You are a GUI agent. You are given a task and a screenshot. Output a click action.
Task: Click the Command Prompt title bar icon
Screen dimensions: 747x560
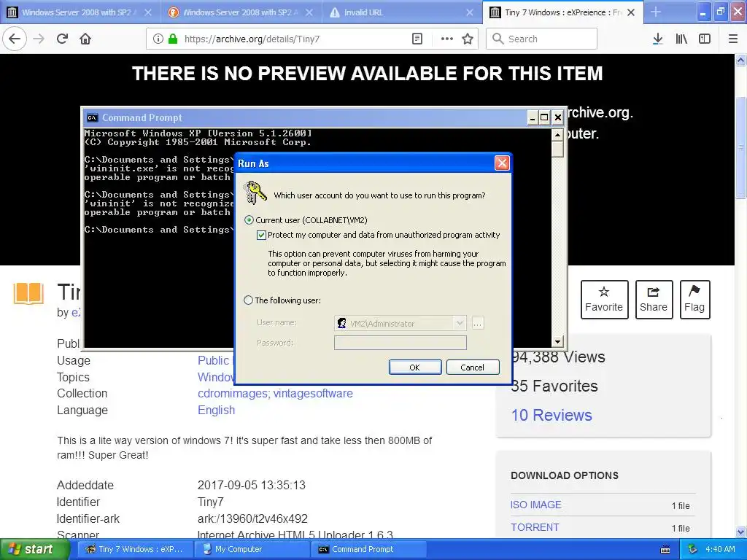pyautogui.click(x=93, y=117)
